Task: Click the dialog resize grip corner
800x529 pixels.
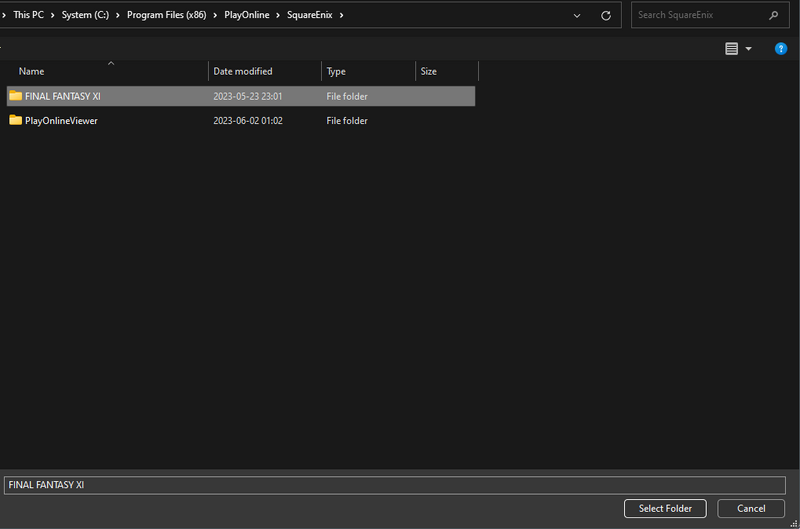Action: point(794,523)
